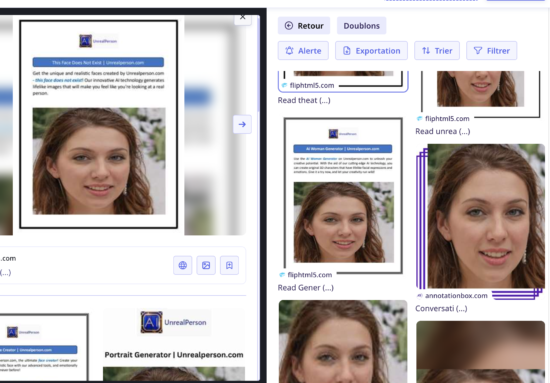This screenshot has height=383, width=550.
Task: Open the Trier sort options
Action: [437, 51]
